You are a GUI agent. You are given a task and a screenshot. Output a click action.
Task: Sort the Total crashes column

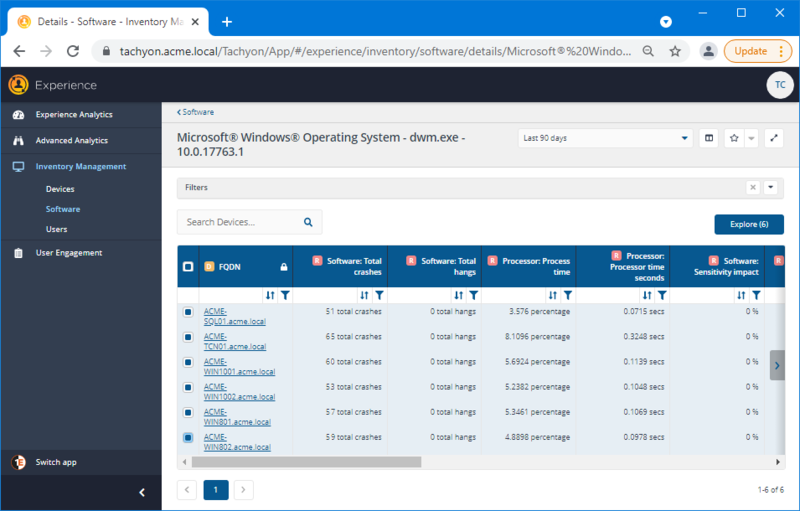click(x=364, y=295)
